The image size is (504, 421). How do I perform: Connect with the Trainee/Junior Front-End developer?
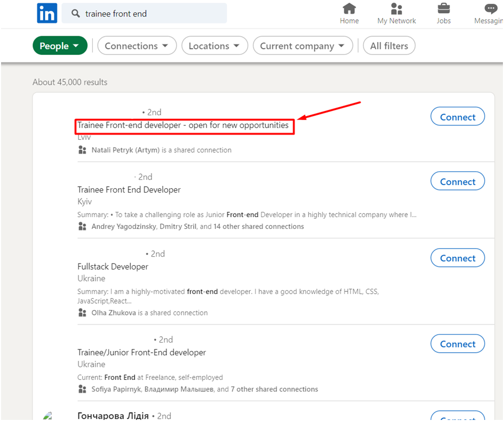tap(458, 344)
